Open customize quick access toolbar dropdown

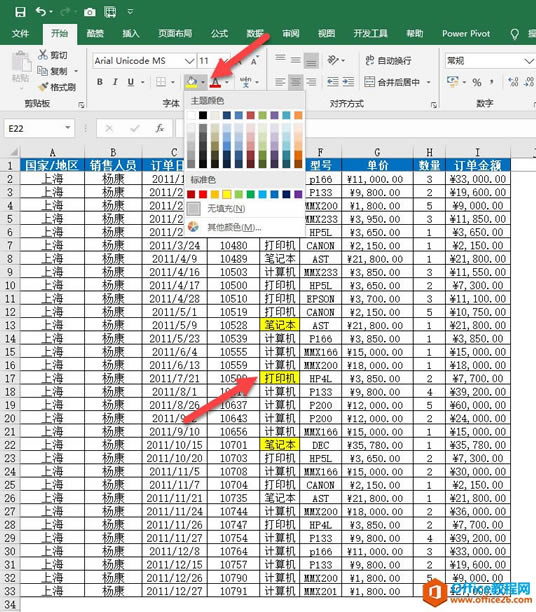(x=130, y=12)
